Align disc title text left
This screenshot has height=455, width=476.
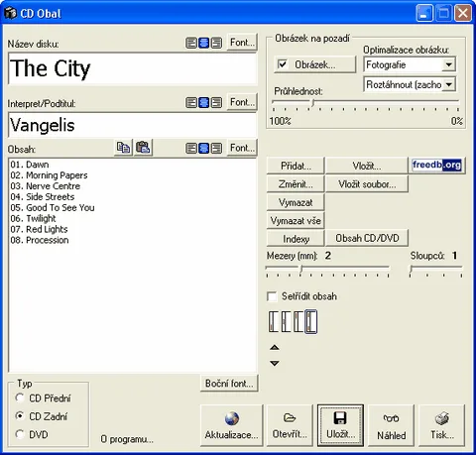191,43
